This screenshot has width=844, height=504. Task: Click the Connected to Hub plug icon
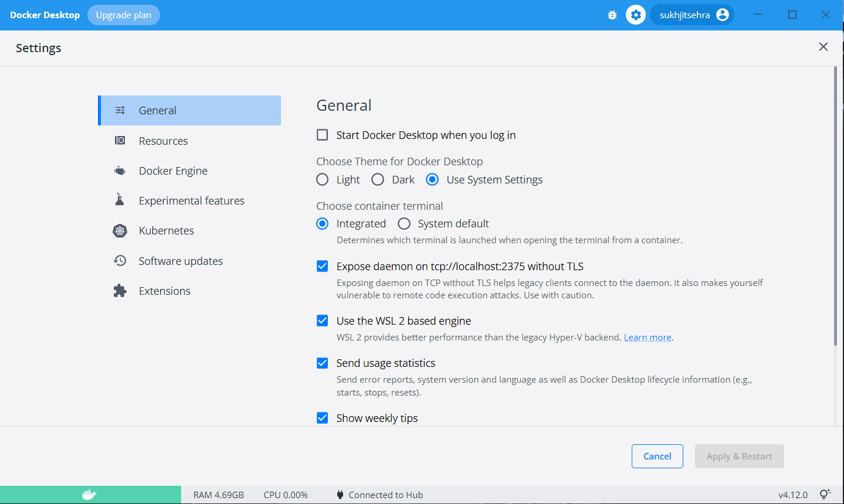pos(340,494)
